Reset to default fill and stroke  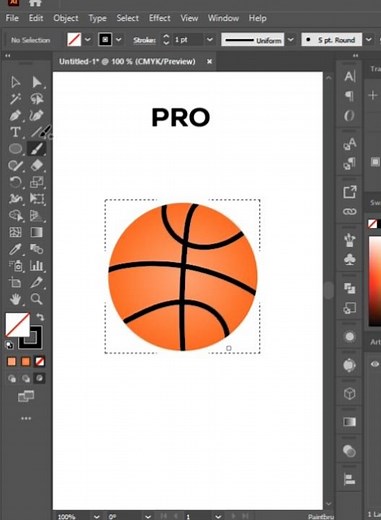coord(9,345)
